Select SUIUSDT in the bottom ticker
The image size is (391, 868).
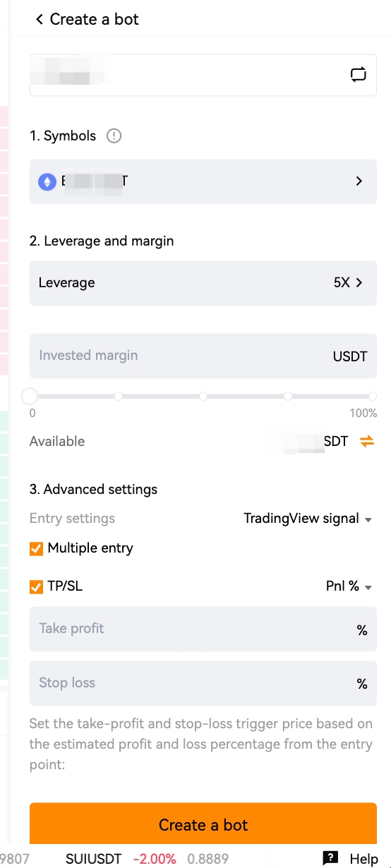pyautogui.click(x=93, y=859)
